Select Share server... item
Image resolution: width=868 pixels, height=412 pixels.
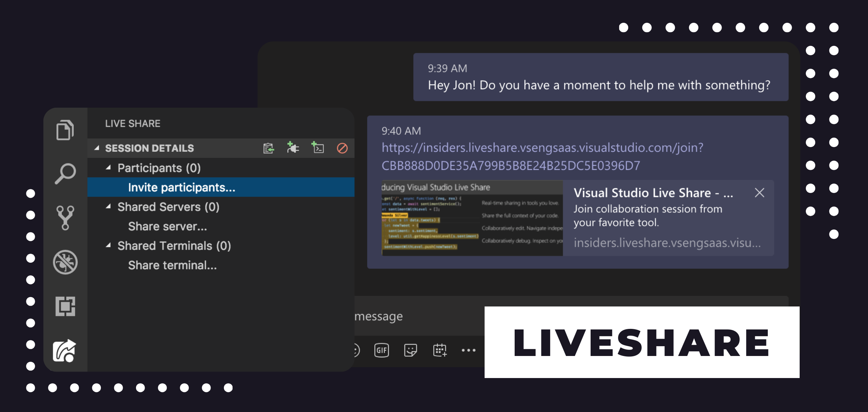221,226
